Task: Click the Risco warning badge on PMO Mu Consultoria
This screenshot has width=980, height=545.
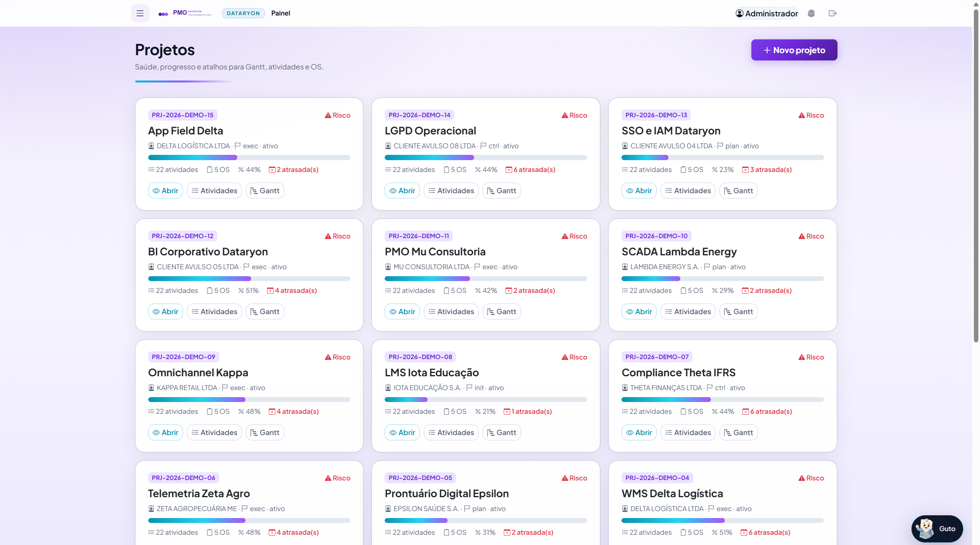Action: click(575, 236)
